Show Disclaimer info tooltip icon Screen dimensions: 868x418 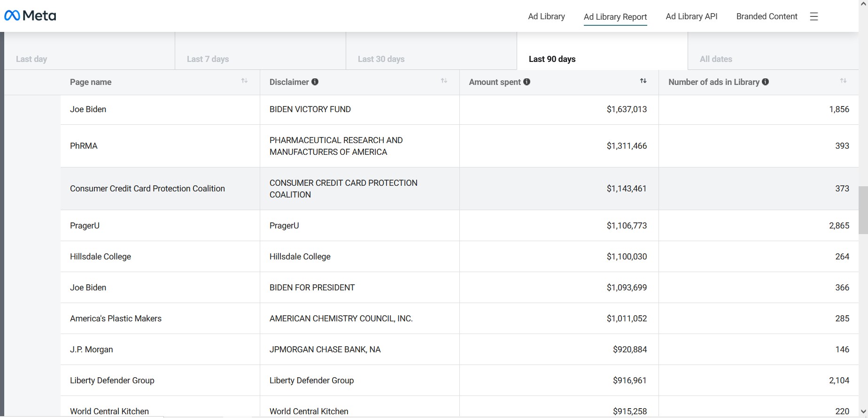coord(315,82)
